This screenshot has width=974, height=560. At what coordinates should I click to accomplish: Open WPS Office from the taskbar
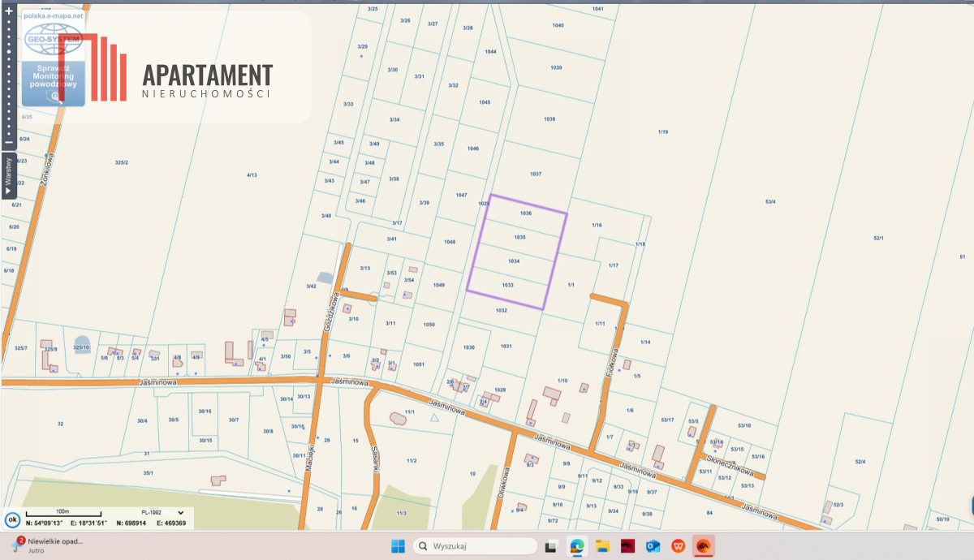click(x=677, y=546)
